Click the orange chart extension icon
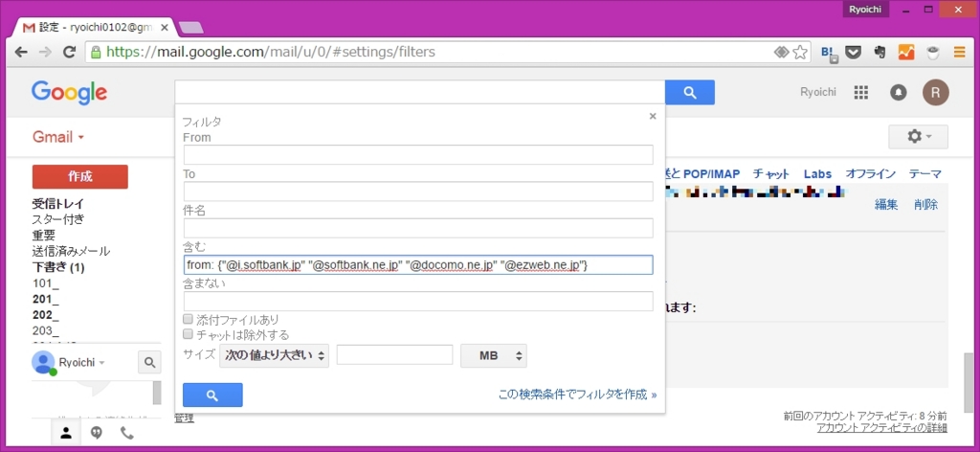 pos(906,53)
